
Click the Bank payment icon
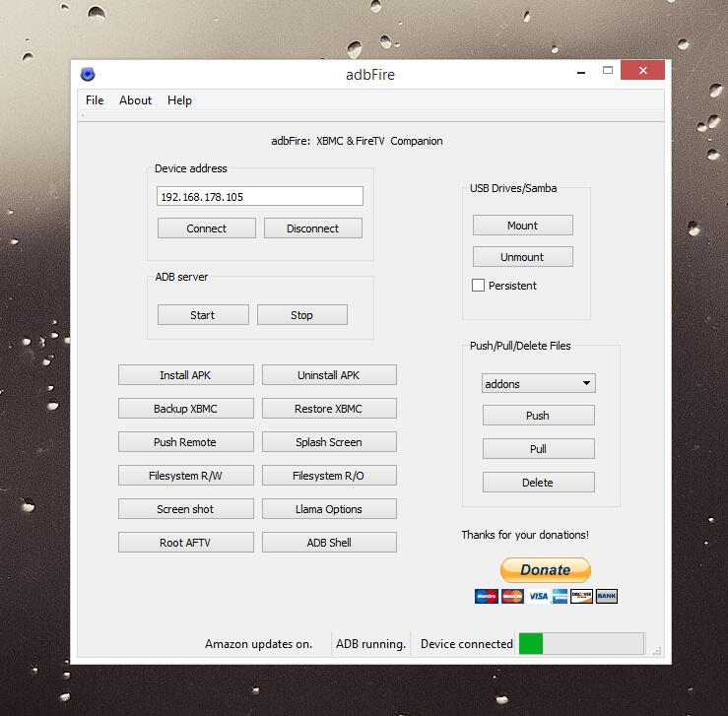point(607,596)
